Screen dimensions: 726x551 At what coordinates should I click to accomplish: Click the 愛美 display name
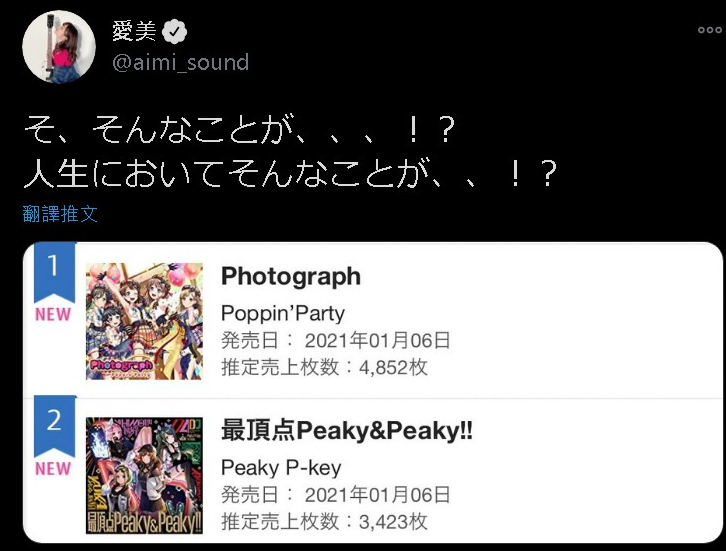[x=134, y=31]
